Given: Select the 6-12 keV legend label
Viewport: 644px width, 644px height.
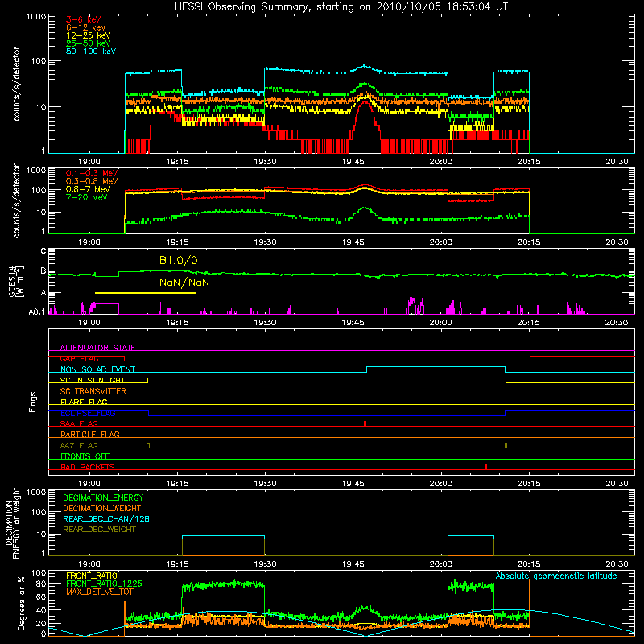Looking at the screenshot, I should tap(86, 27).
